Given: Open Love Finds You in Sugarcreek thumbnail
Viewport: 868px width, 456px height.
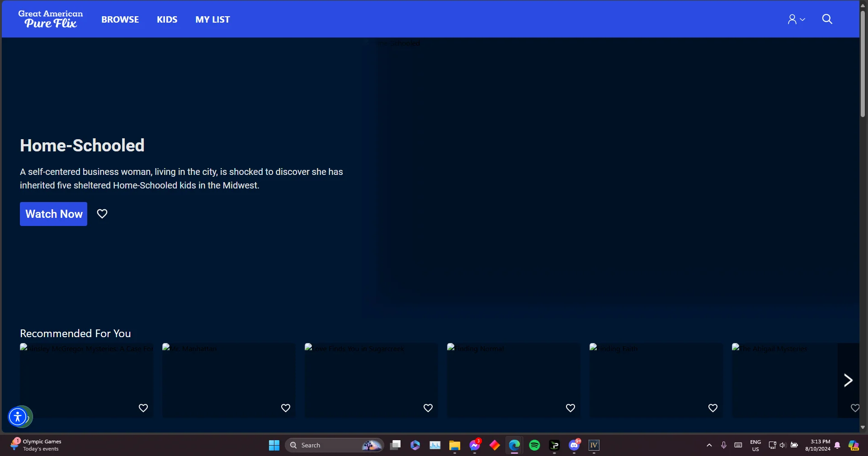Looking at the screenshot, I should click(371, 380).
